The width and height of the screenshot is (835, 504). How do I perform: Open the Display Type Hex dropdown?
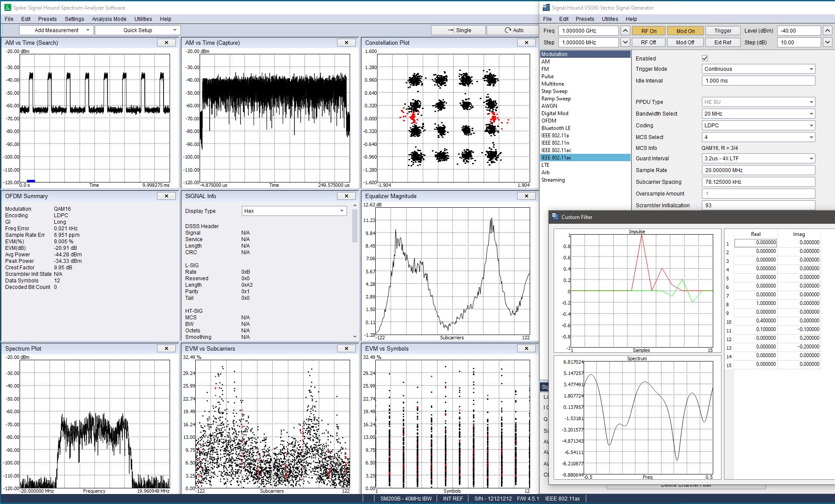(x=294, y=211)
